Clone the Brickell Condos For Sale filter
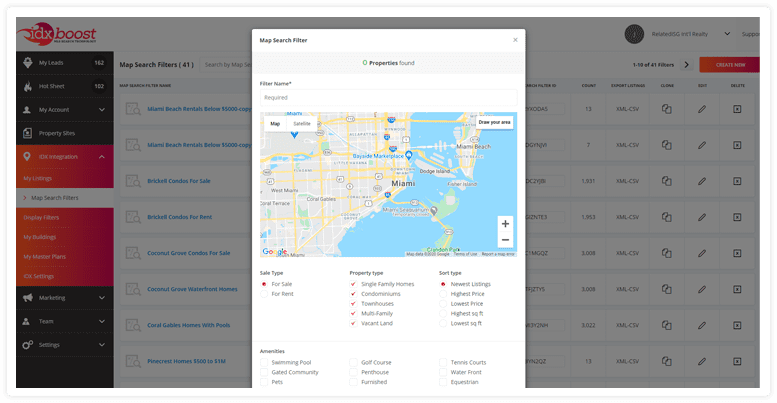The height and width of the screenshot is (403, 777). click(666, 181)
